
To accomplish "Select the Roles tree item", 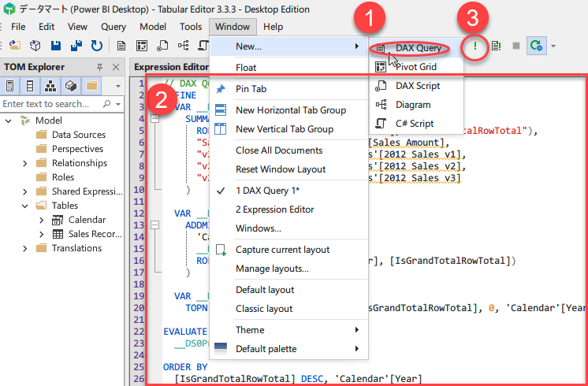I will click(63, 177).
